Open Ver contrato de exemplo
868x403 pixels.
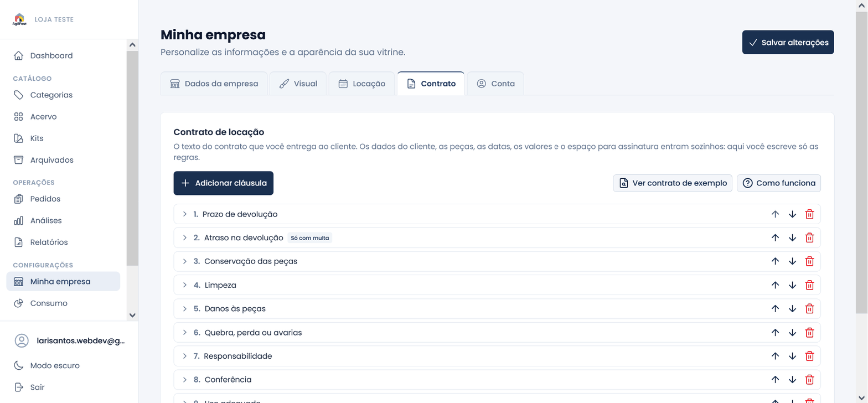click(x=673, y=183)
